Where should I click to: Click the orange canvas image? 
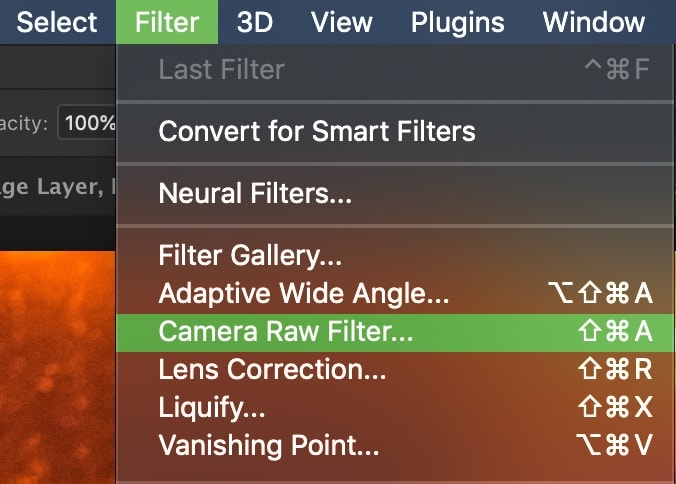(57, 367)
